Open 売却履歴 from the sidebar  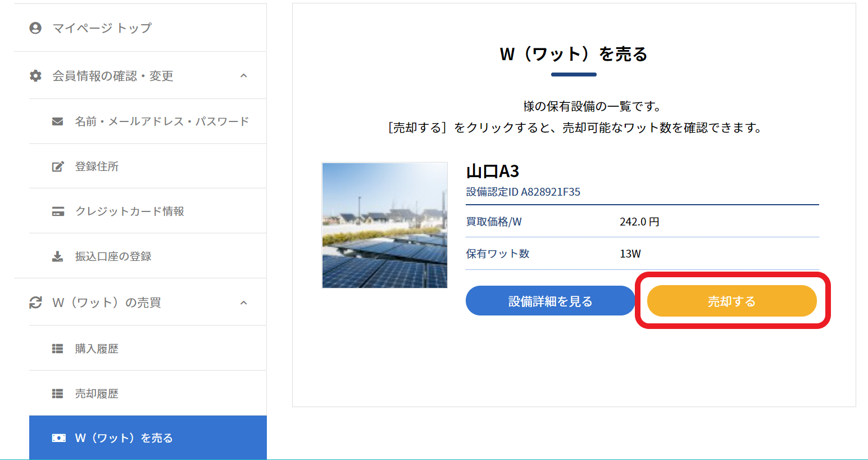click(x=97, y=394)
